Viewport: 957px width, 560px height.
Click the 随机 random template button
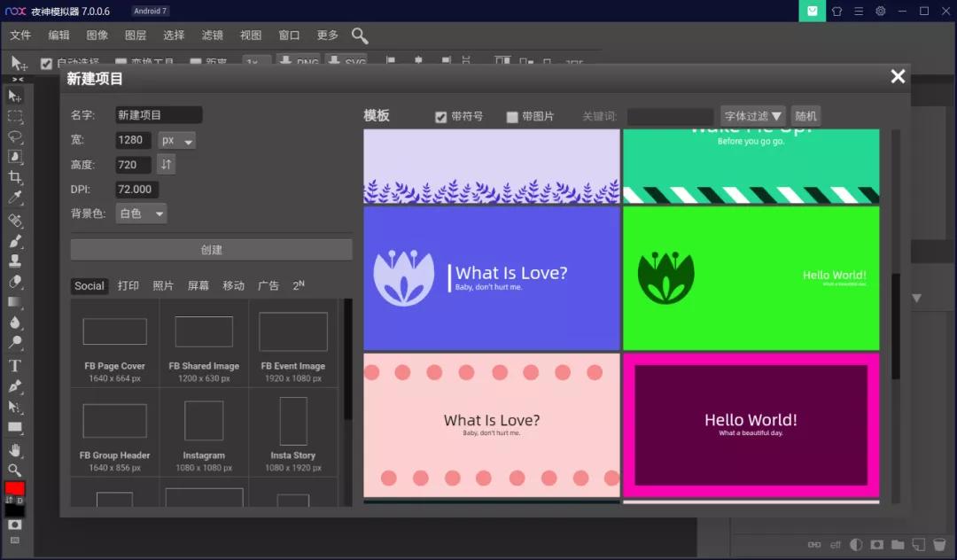coord(805,115)
